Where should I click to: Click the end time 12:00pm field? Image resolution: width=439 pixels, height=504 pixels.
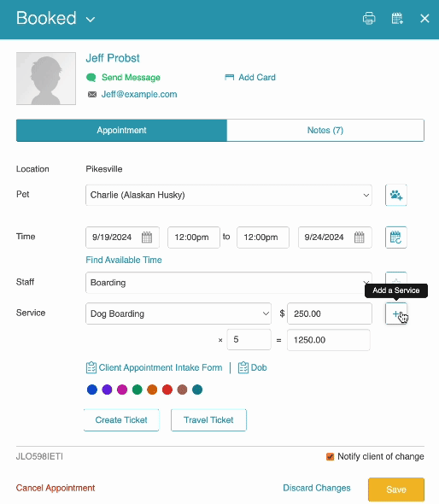point(263,237)
